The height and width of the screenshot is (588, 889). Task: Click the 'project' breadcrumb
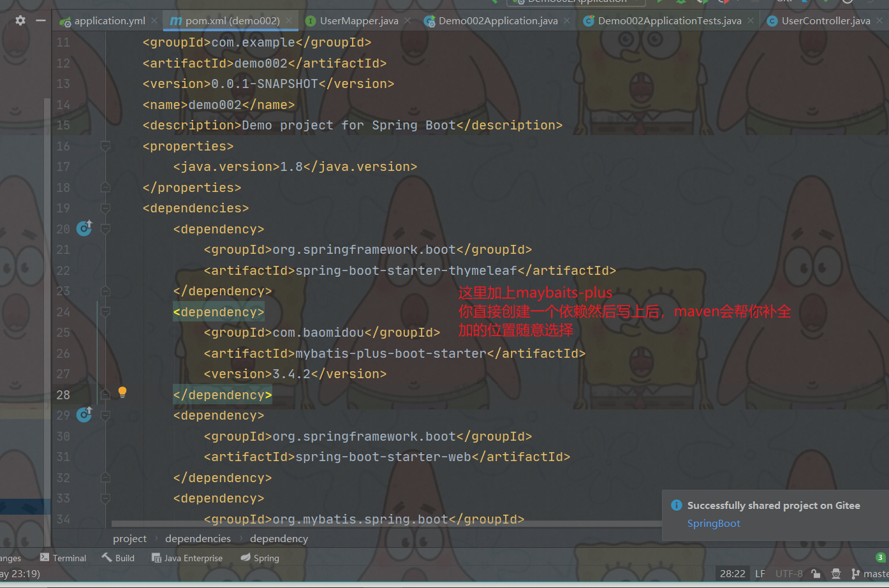pos(129,539)
